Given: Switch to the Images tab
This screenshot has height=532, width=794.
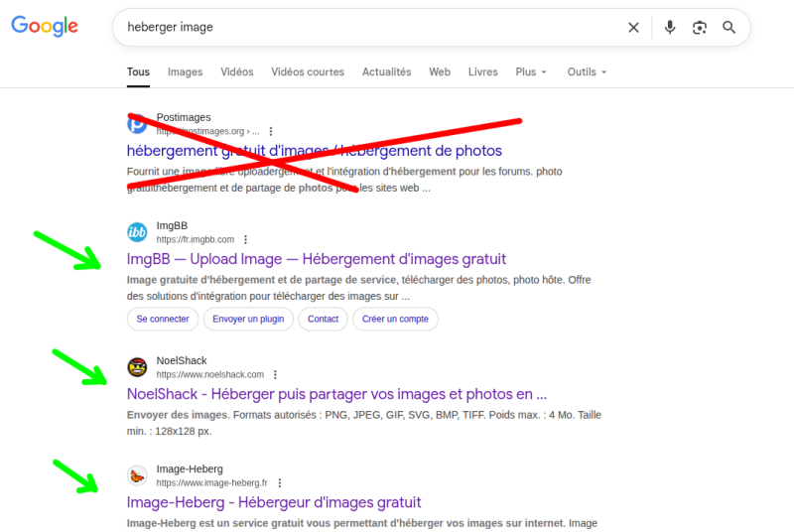Looking at the screenshot, I should coord(185,71).
